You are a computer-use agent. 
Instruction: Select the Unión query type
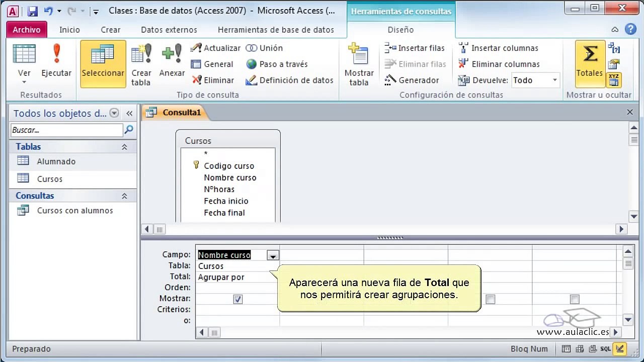tap(265, 48)
